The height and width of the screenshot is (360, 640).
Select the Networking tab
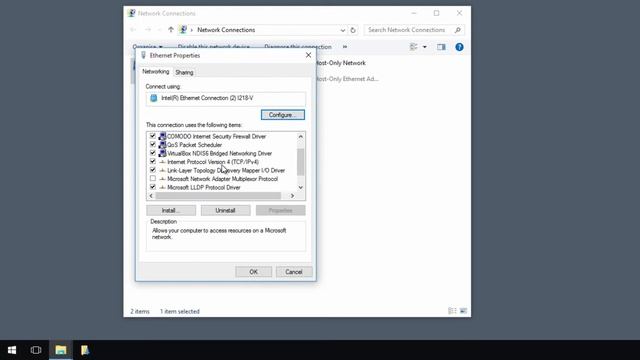coord(156,71)
